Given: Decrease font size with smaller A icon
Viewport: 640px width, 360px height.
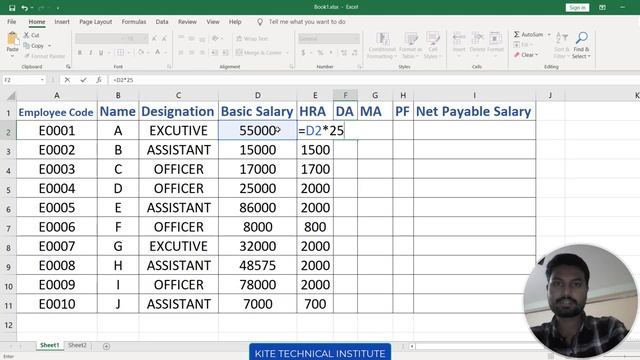Looking at the screenshot, I should (164, 39).
